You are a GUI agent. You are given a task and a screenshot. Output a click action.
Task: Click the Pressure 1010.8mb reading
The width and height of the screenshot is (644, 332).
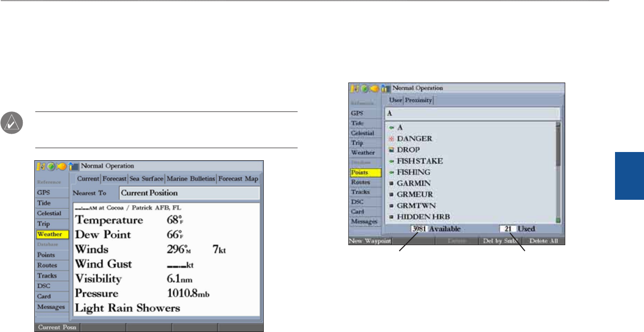click(x=142, y=293)
